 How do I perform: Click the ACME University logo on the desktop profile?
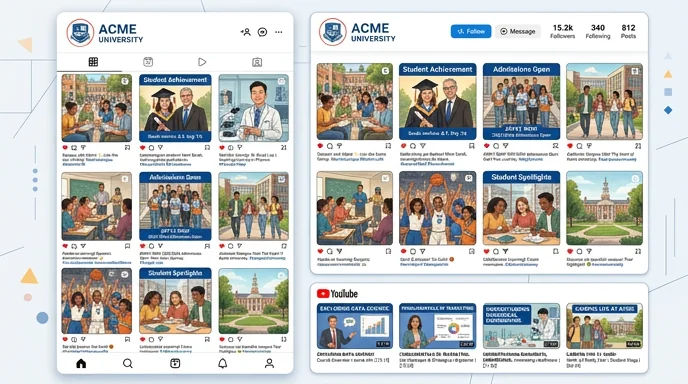coord(333,32)
